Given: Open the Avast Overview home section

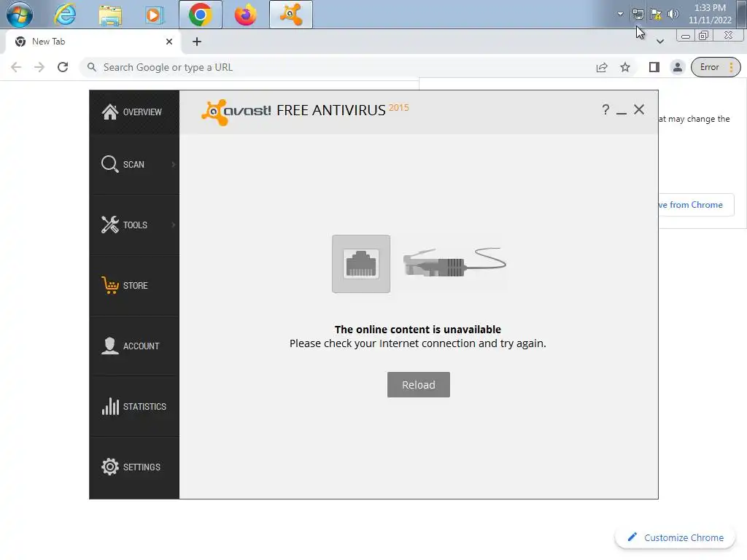Looking at the screenshot, I should pyautogui.click(x=134, y=112).
